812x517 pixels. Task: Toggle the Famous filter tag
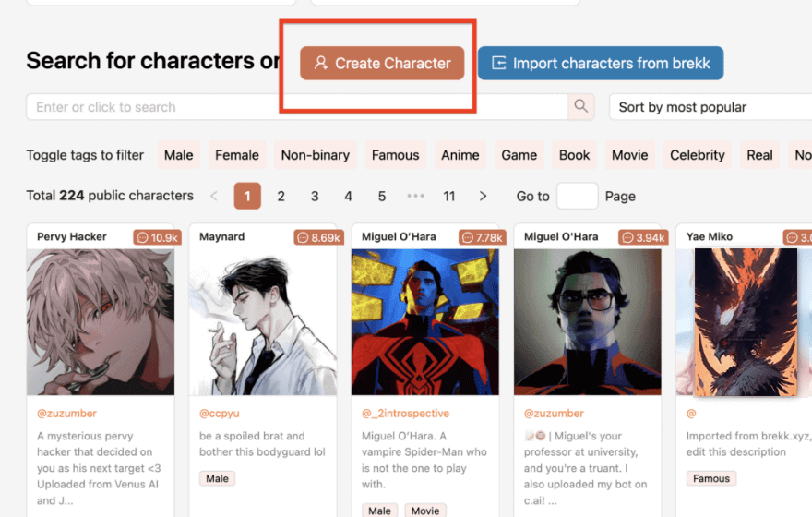pyautogui.click(x=396, y=155)
